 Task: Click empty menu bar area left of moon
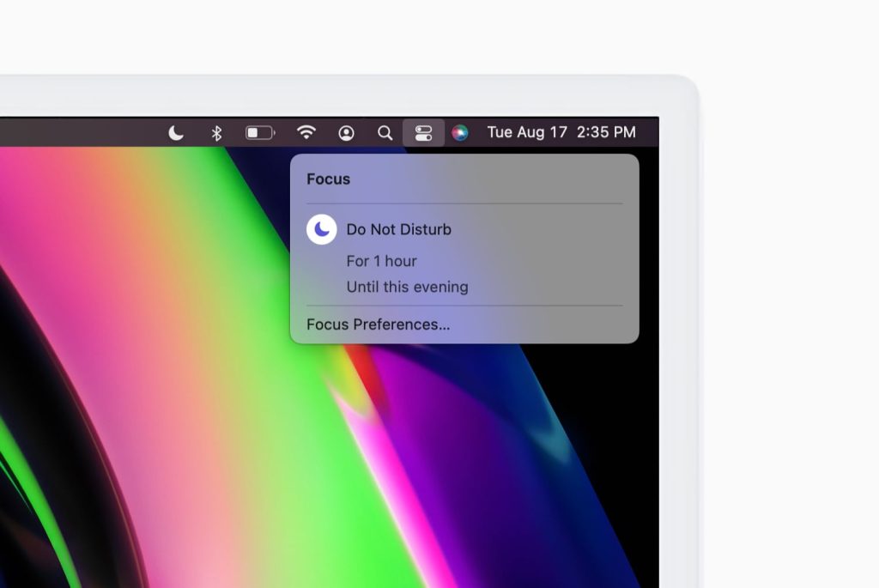tap(86, 133)
